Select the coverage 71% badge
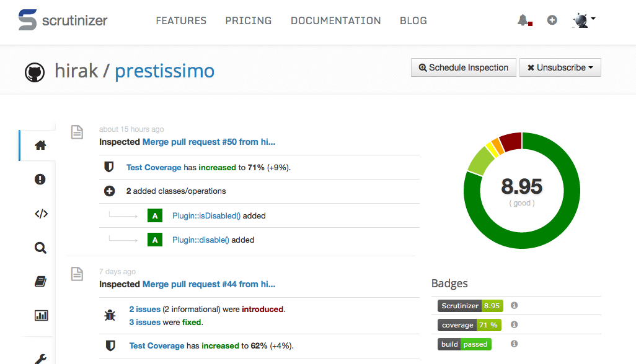Screen dimensions: 636x364 click(x=469, y=324)
